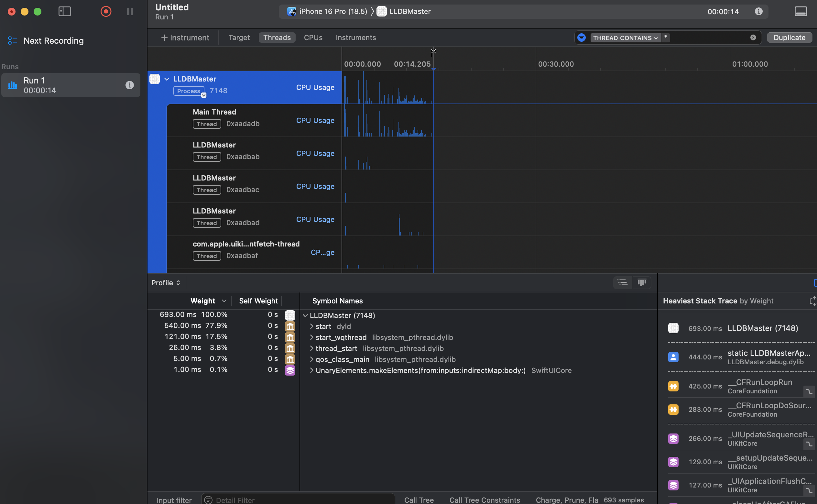Screen dimensions: 817x504
Task: Click the red Record button
Action: 106,11
